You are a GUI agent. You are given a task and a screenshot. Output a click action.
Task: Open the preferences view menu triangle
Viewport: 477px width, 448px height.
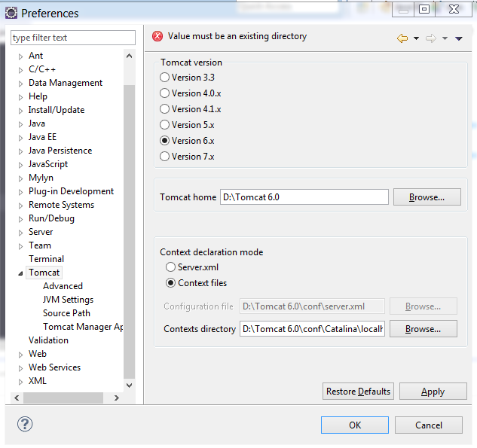pos(459,38)
